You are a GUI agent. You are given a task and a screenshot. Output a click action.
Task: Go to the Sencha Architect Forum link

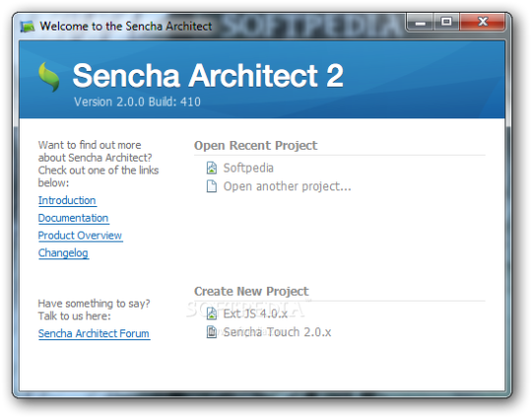pos(94,333)
